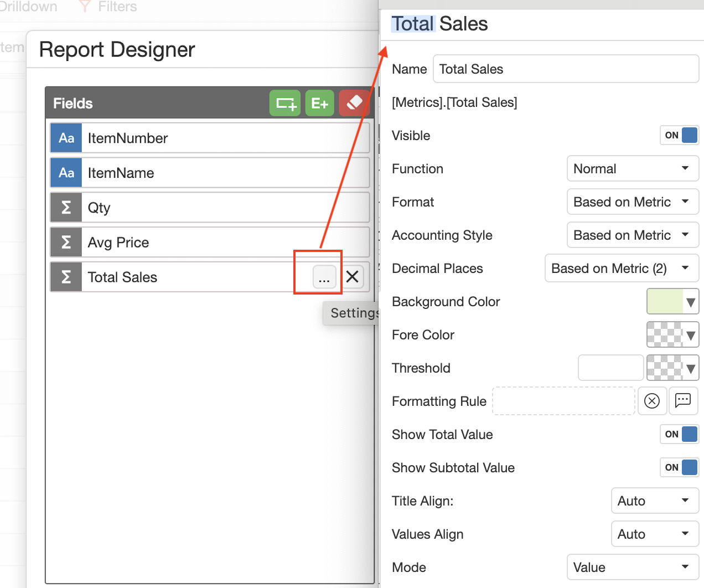This screenshot has height=588, width=704.
Task: Toggle Show Total Value switch
Action: (679, 434)
